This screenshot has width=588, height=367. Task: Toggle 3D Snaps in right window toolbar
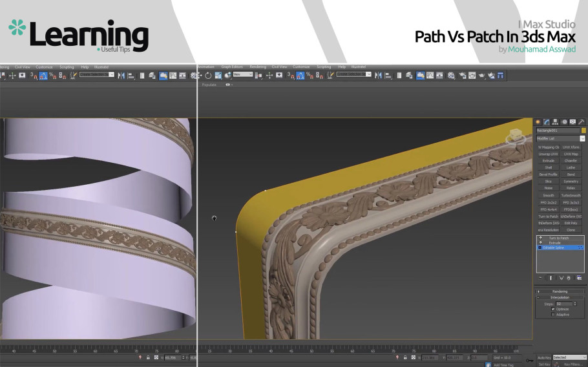291,76
